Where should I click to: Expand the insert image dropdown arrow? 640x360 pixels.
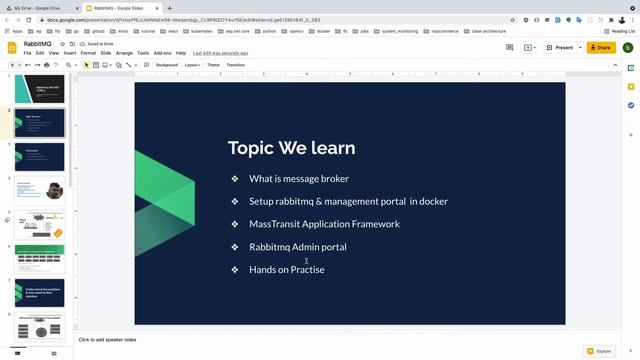pyautogui.click(x=111, y=65)
